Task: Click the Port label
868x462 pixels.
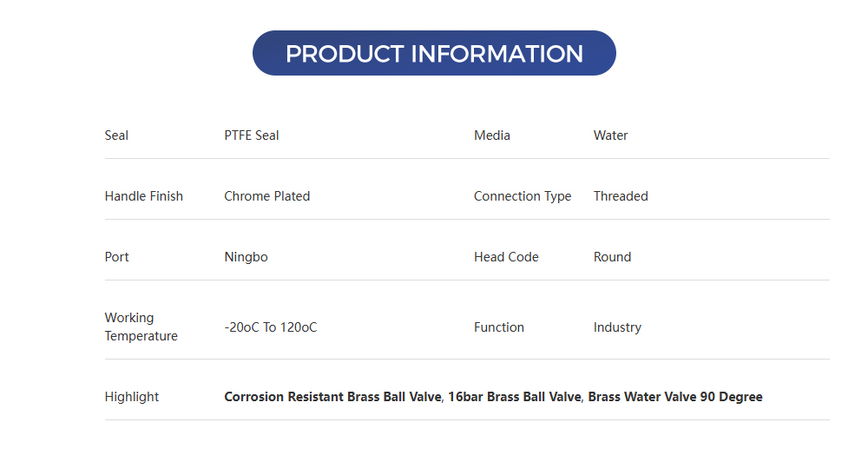Action: click(117, 257)
